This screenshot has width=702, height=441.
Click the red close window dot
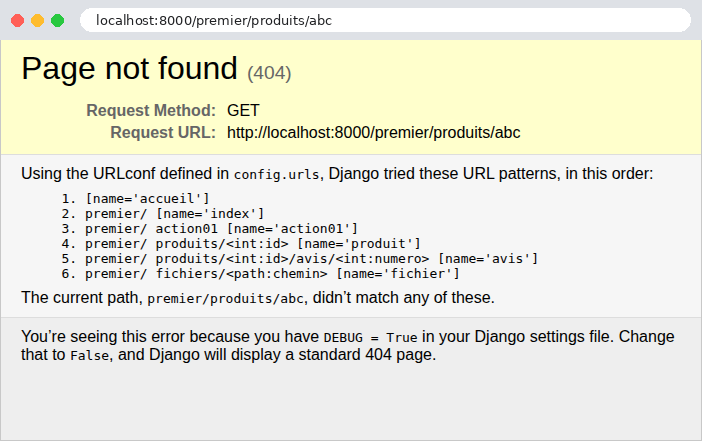point(17,21)
